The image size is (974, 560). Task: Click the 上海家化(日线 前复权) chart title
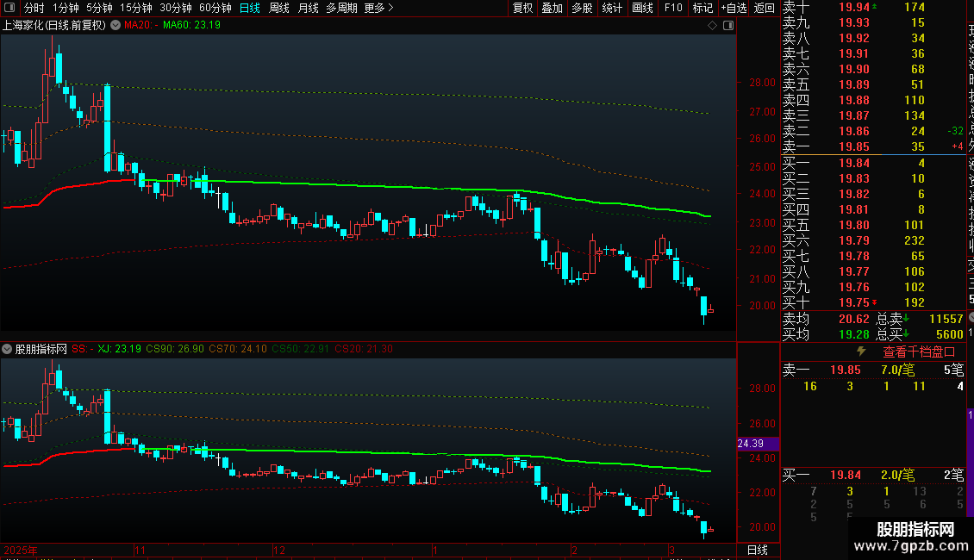(x=54, y=25)
